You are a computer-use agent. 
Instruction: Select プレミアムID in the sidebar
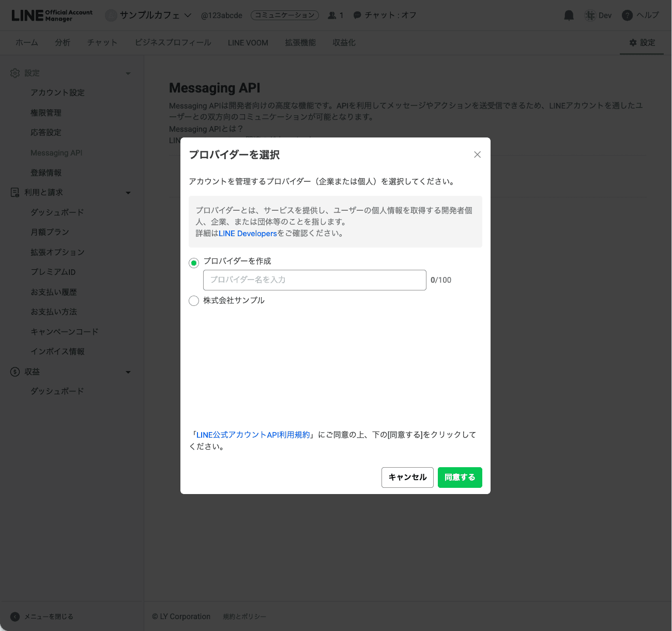coord(53,272)
